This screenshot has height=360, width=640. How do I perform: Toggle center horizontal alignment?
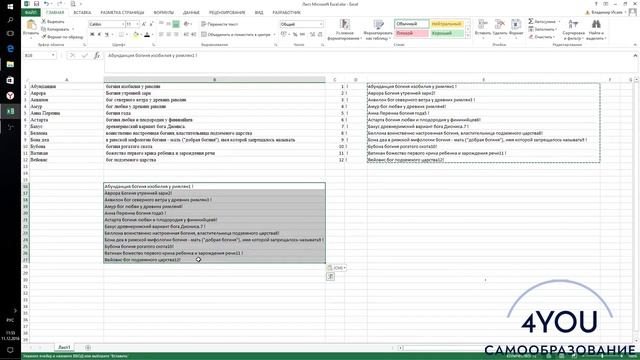pyautogui.click(x=169, y=35)
